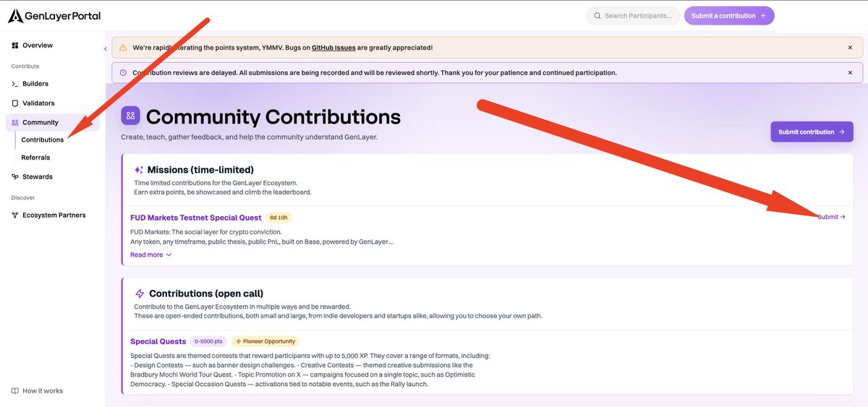
Task: Click the search magnifier icon
Action: click(x=597, y=16)
